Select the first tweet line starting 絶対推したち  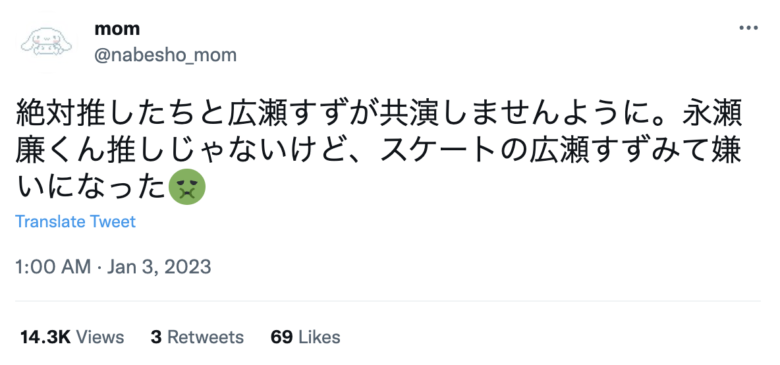click(x=379, y=116)
